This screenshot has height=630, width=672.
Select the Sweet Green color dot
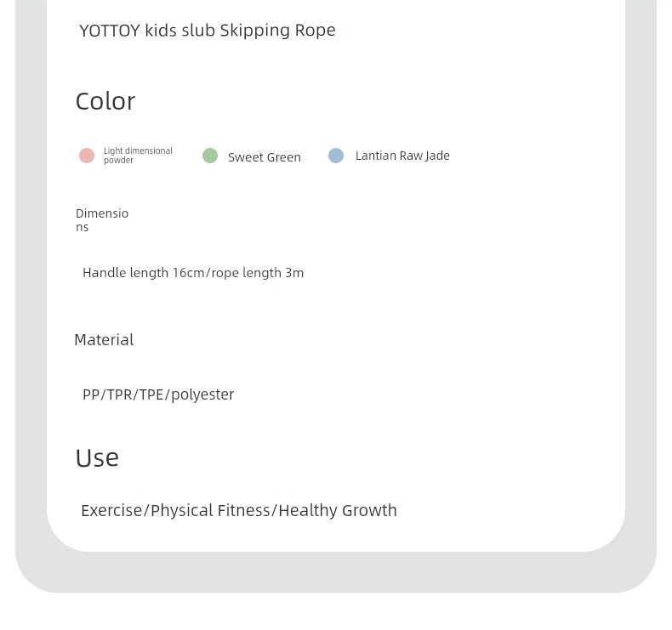click(210, 156)
